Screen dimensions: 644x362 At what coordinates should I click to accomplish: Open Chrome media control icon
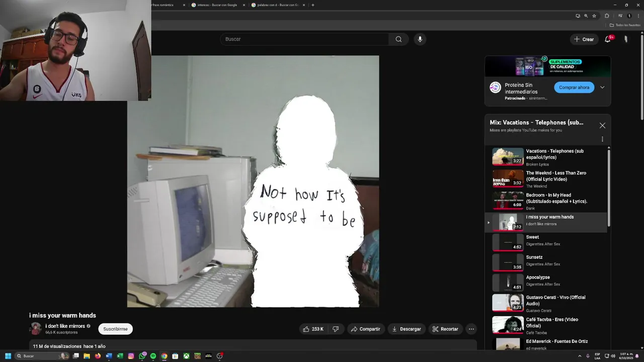621,16
